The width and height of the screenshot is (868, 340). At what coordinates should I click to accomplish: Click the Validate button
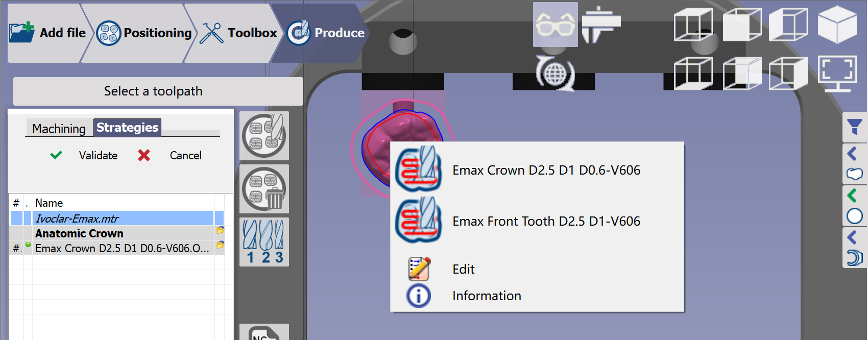click(84, 155)
